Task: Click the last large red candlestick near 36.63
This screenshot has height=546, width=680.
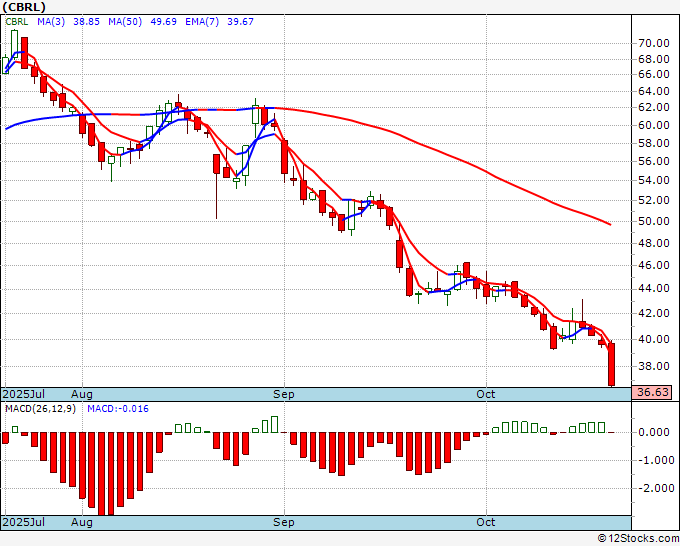Action: (x=611, y=364)
